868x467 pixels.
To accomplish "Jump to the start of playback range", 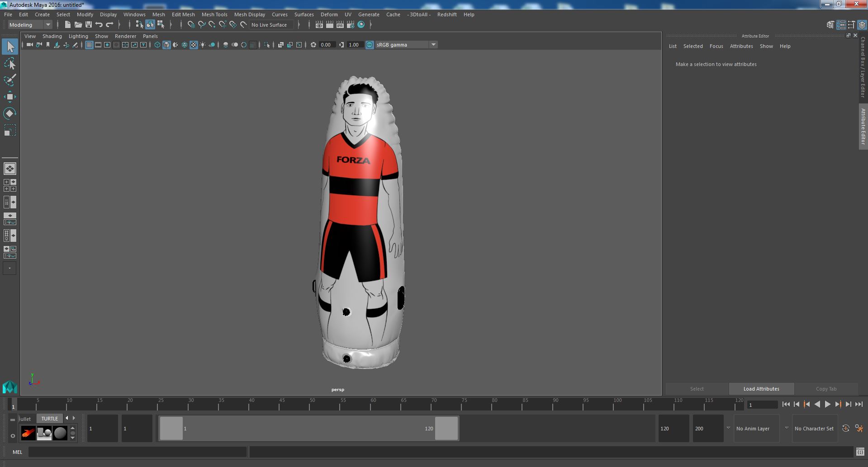I will pos(786,405).
